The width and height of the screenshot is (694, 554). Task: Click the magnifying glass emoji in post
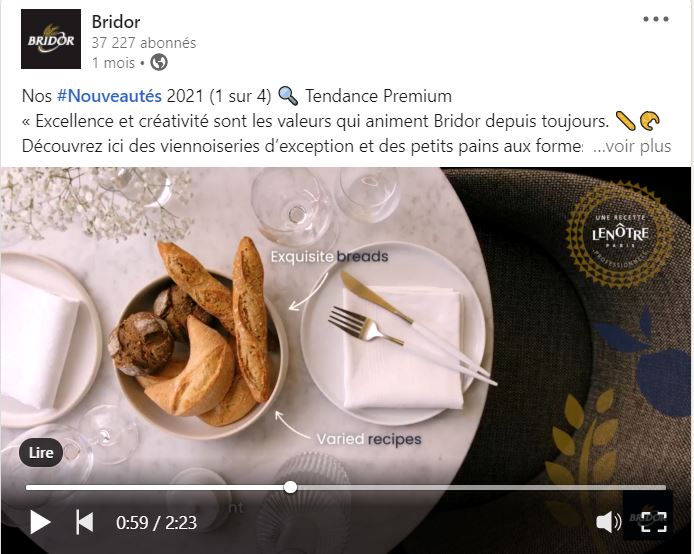coord(288,96)
